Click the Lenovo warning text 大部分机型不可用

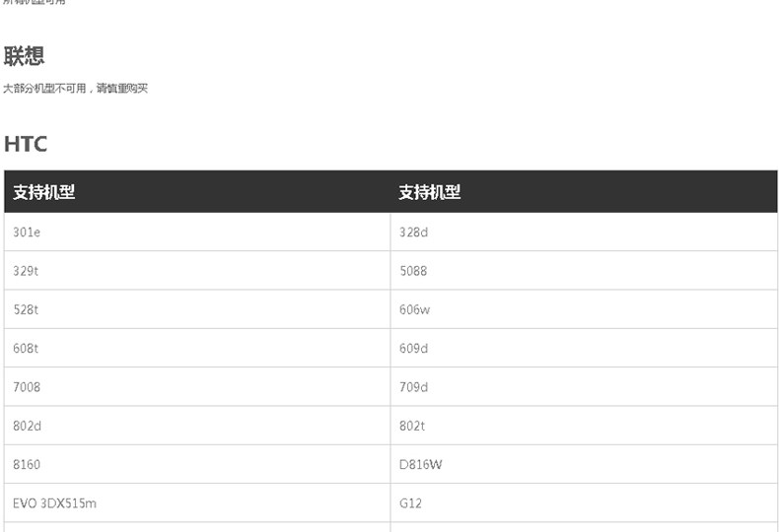click(x=76, y=89)
